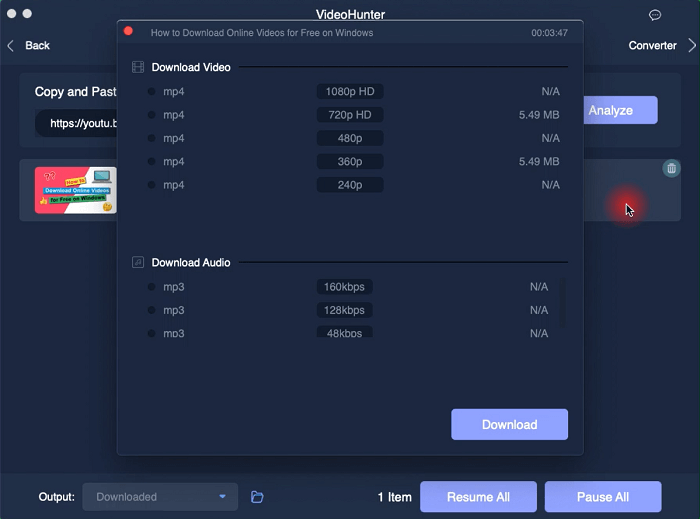The height and width of the screenshot is (519, 700).
Task: Click the 128kbps bitrate label
Action: [x=344, y=310]
